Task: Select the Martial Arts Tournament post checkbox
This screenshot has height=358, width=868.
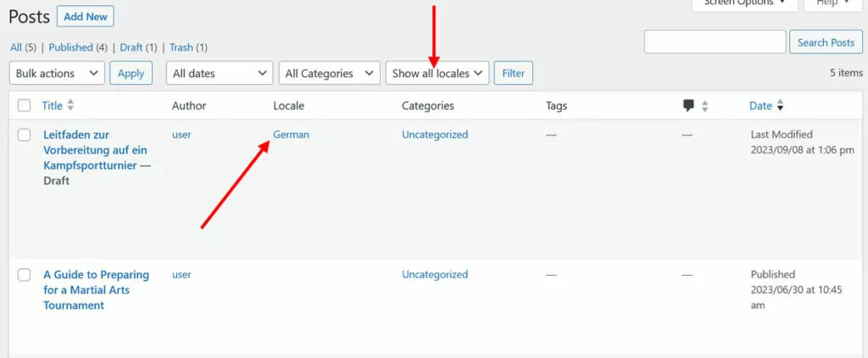Action: point(25,275)
